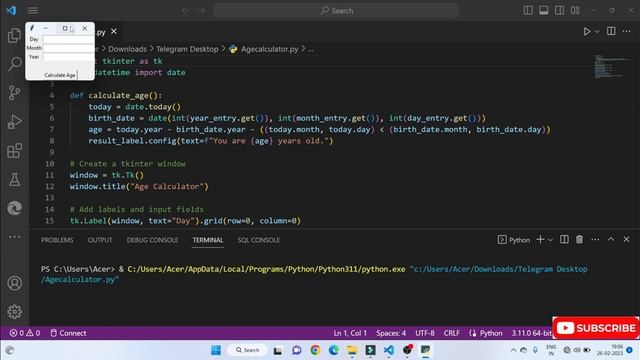Toggle the bottom panel layout icon
This screenshot has height=360, width=640.
544,11
